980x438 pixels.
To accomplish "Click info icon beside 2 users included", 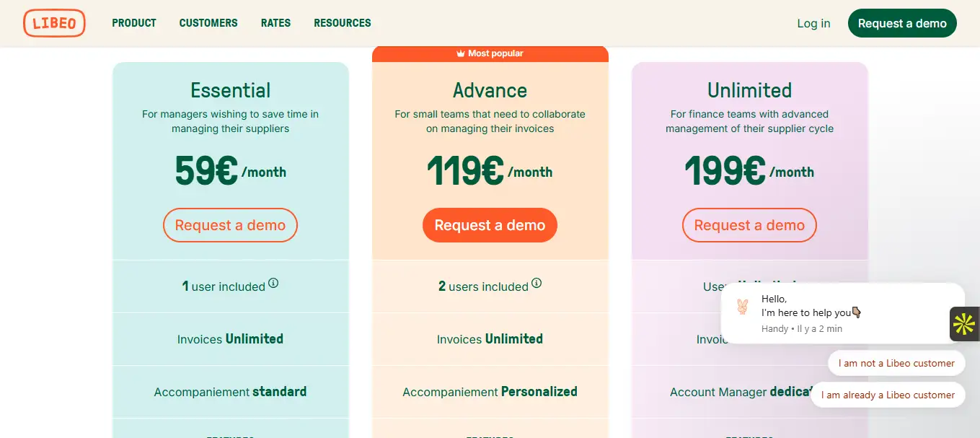I will pos(537,284).
